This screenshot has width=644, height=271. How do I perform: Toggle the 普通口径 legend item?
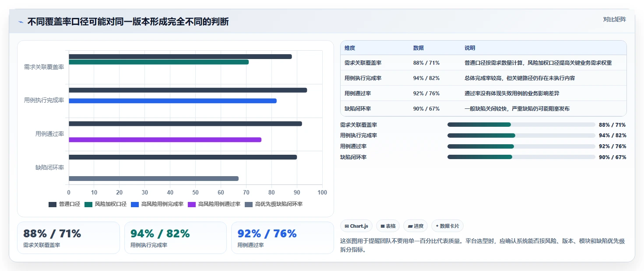click(64, 204)
